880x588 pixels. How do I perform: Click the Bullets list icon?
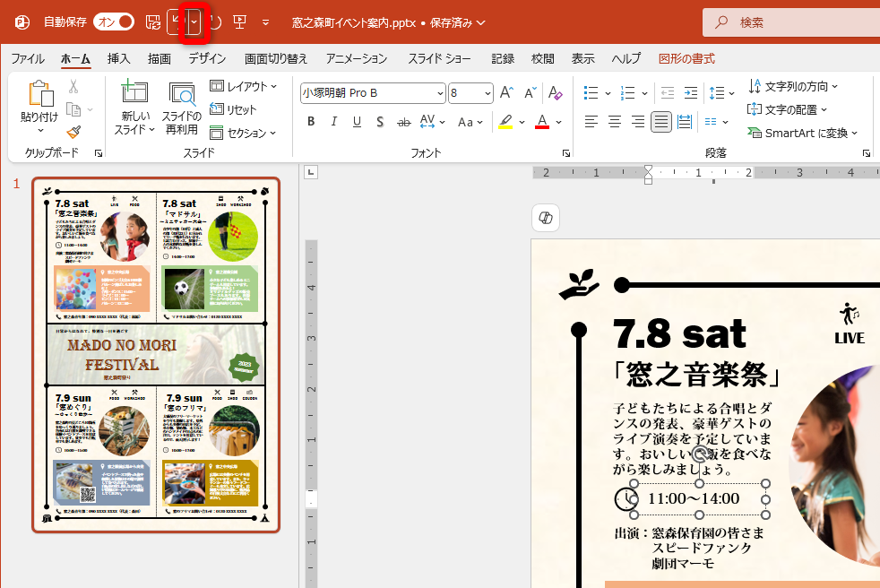(x=591, y=92)
